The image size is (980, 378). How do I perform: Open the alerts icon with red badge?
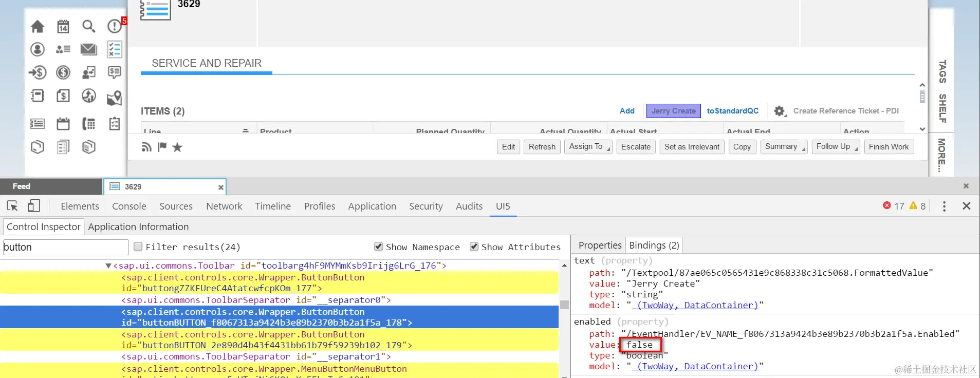click(x=115, y=26)
